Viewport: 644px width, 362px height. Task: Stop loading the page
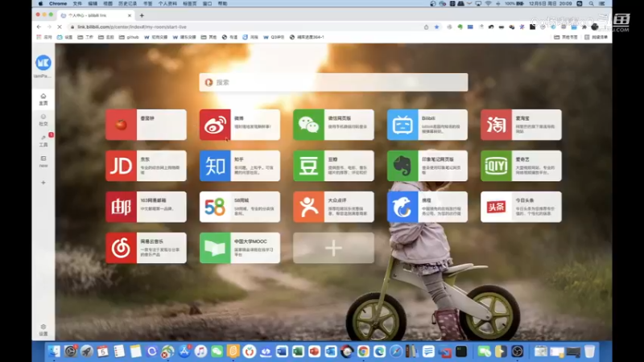[59, 27]
